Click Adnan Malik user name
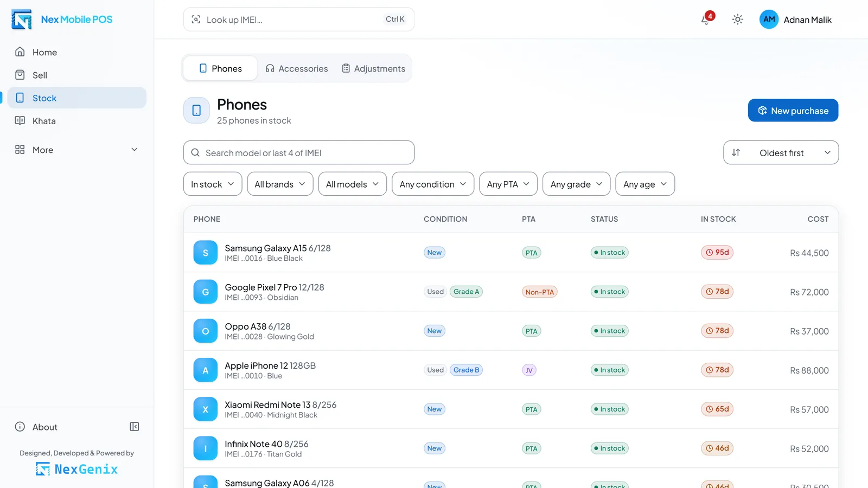 pos(807,20)
